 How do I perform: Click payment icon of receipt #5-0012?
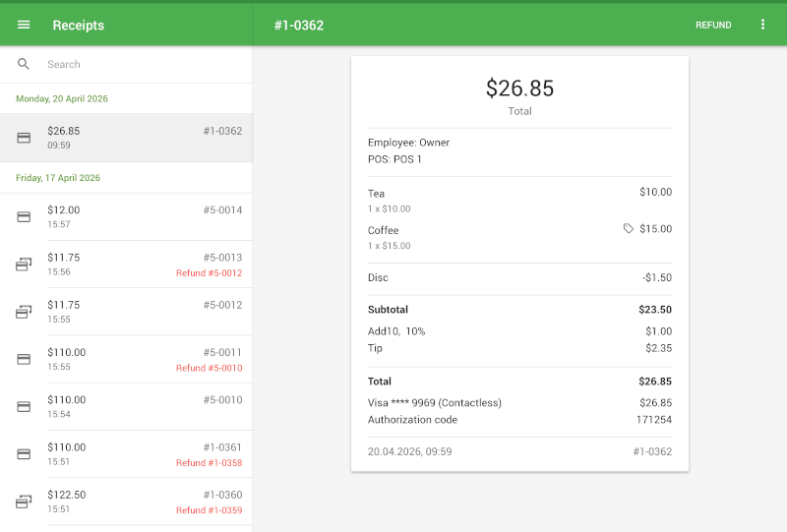pos(24,312)
